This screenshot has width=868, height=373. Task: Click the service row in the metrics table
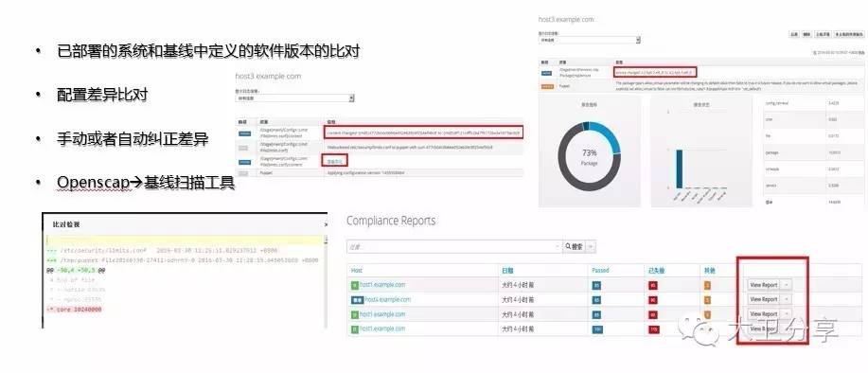(x=813, y=186)
